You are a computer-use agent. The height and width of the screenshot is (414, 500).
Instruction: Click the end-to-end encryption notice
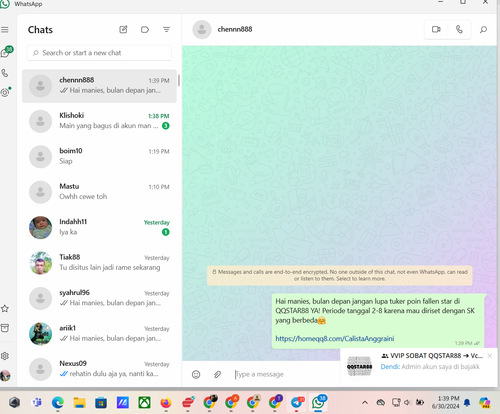pyautogui.click(x=340, y=275)
